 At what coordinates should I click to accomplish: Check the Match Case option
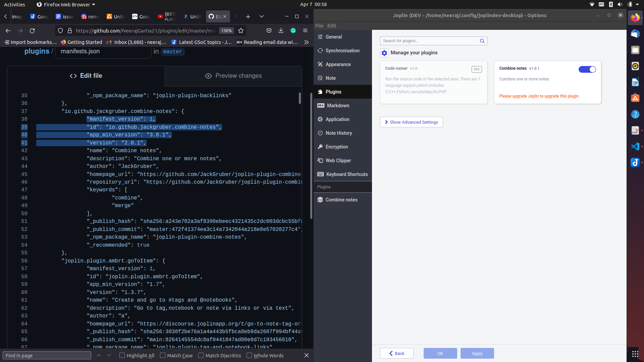(163, 355)
